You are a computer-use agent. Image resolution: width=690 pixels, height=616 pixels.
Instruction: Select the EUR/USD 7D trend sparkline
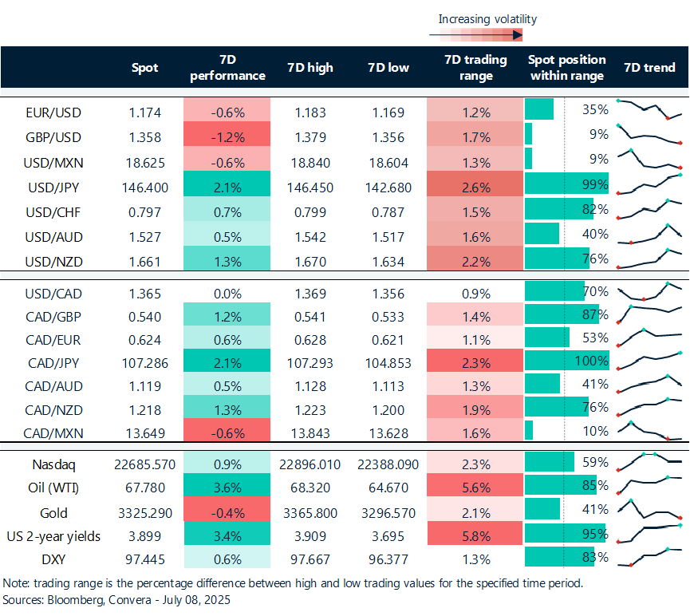pyautogui.click(x=649, y=109)
